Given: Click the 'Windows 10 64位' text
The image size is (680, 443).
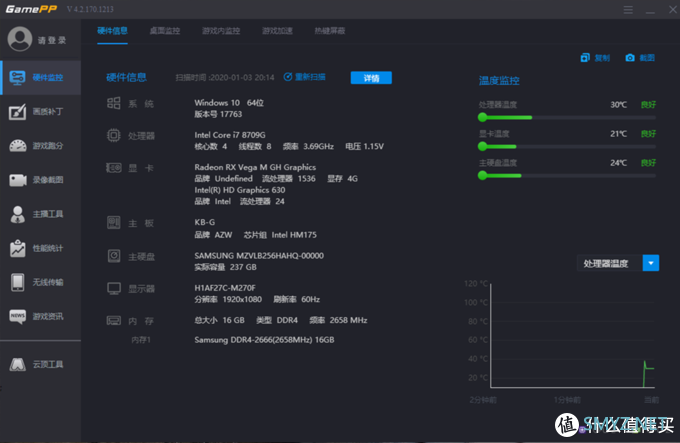Looking at the screenshot, I should tap(229, 103).
